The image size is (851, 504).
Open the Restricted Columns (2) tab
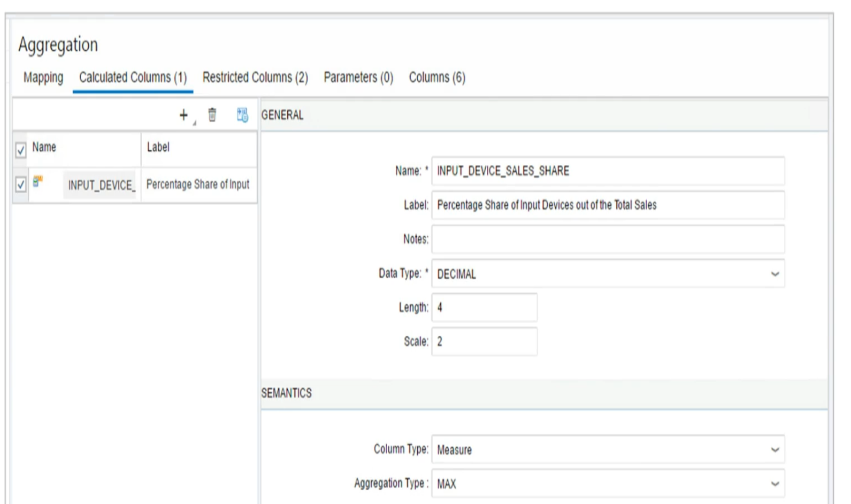(255, 77)
